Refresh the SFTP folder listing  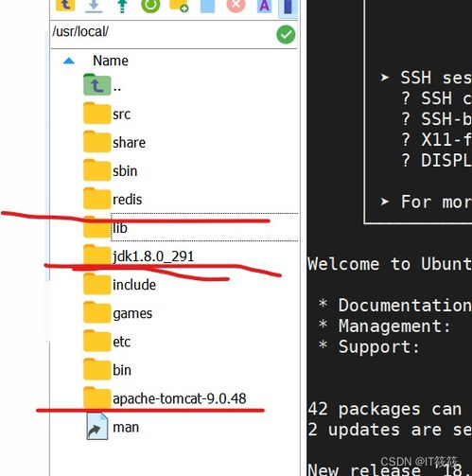(150, 6)
